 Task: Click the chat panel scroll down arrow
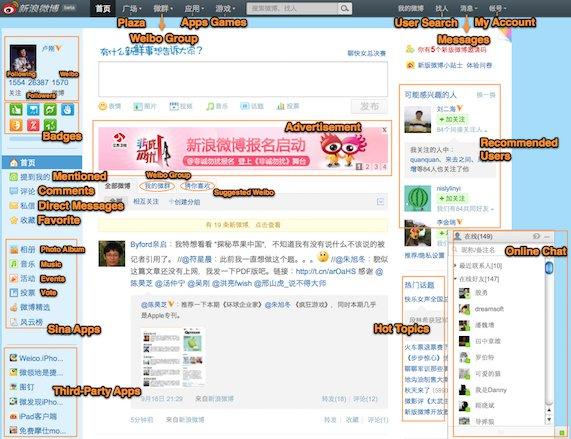[x=549, y=420]
